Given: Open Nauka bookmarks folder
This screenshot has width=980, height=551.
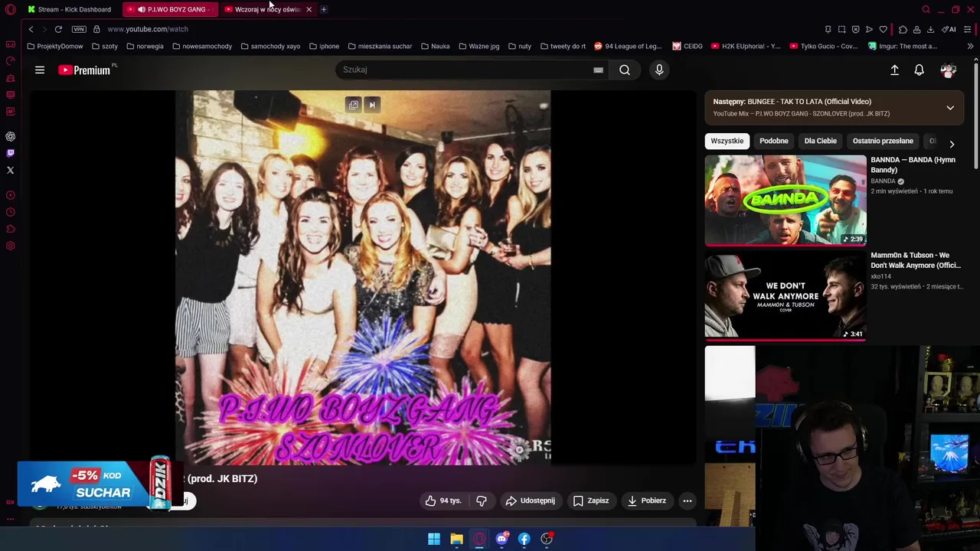Looking at the screenshot, I should [x=435, y=46].
